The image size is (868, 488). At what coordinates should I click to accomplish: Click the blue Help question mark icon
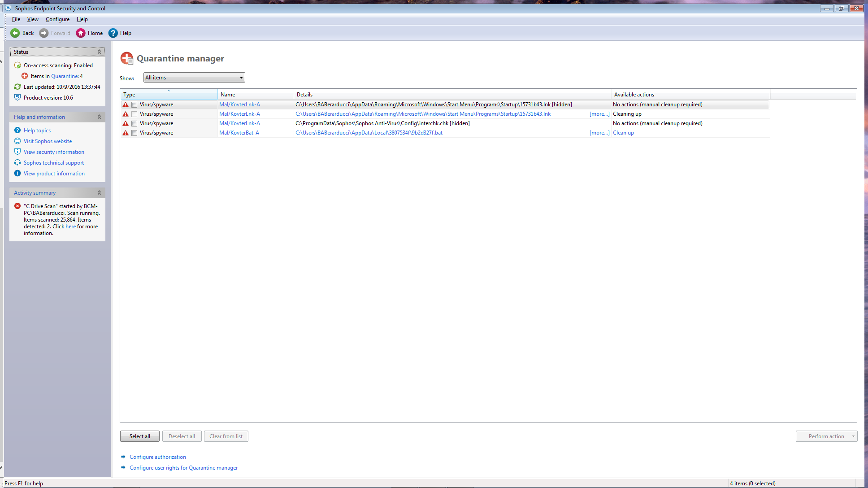point(113,33)
